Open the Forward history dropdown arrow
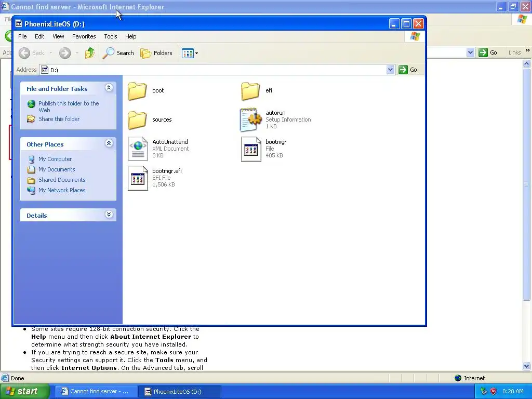This screenshot has width=532, height=399. [x=77, y=53]
